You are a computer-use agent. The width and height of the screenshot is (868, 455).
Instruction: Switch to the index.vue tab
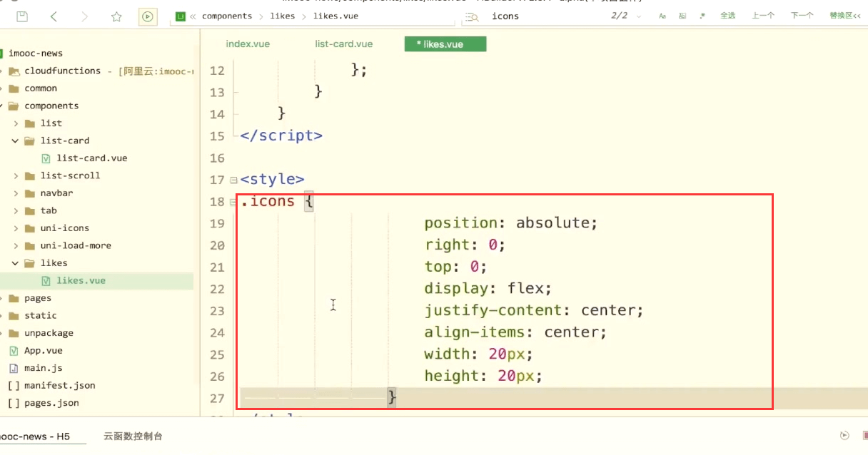click(x=248, y=44)
